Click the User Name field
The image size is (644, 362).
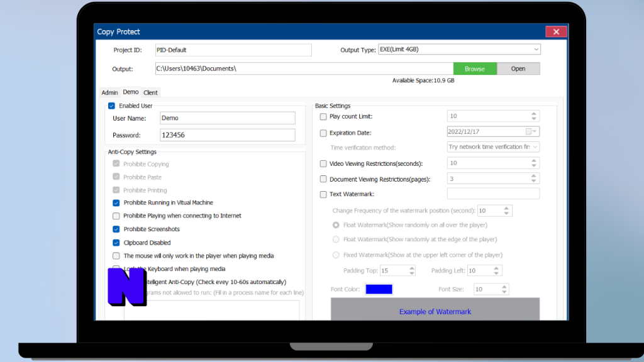pos(228,118)
